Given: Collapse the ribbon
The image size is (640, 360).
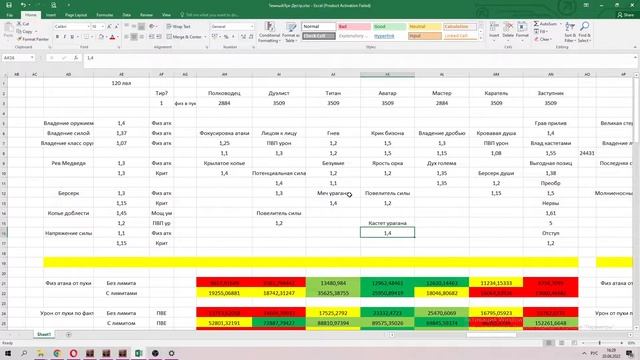Looking at the screenshot, I should (x=635, y=48).
